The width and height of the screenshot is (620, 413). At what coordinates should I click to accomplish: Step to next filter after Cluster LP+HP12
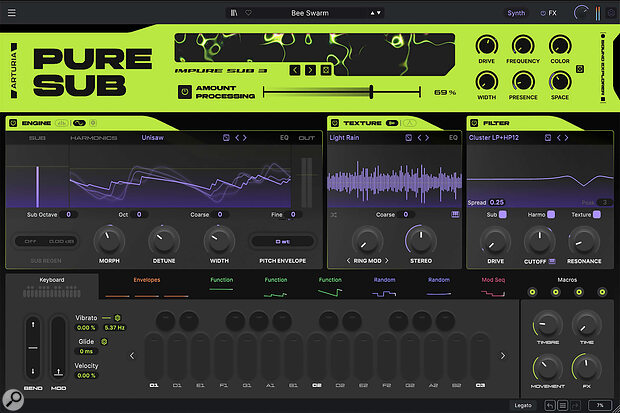coord(566,138)
